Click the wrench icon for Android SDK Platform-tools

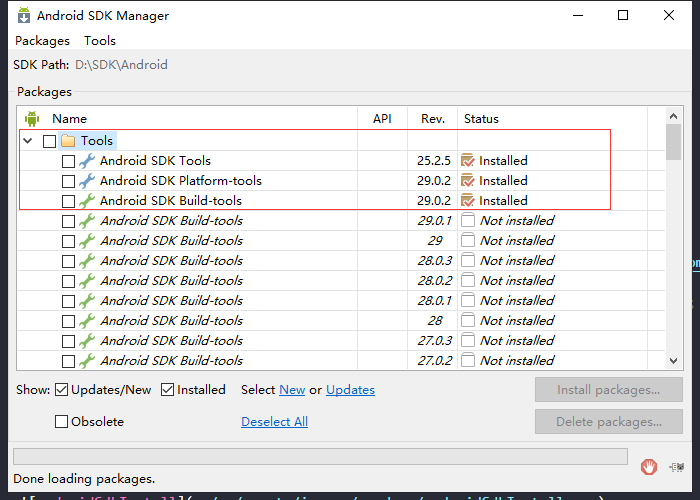87,181
